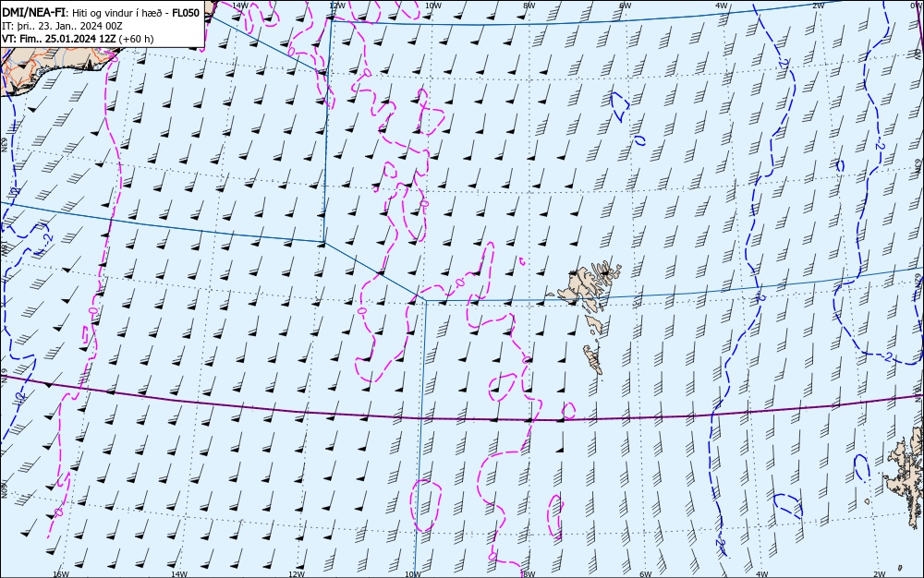Click the 6W longitude label on bottom edge
Screen dimensions: 924x578
click(645, 574)
